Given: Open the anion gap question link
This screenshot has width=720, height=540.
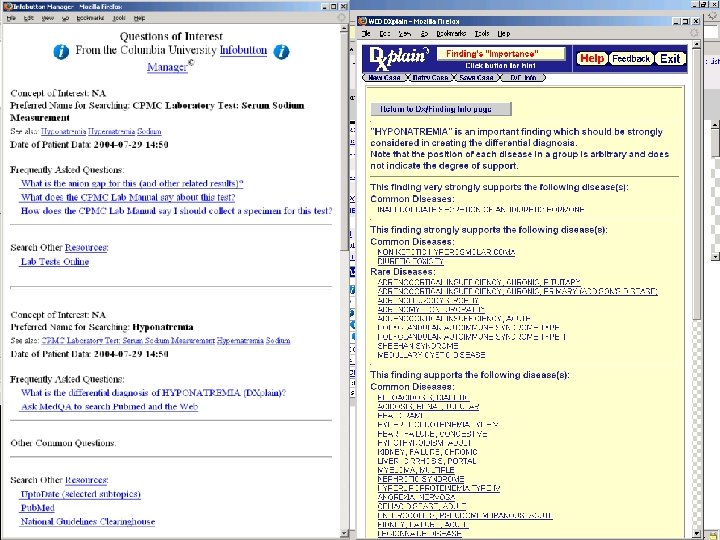Looking at the screenshot, I should click(132, 183).
